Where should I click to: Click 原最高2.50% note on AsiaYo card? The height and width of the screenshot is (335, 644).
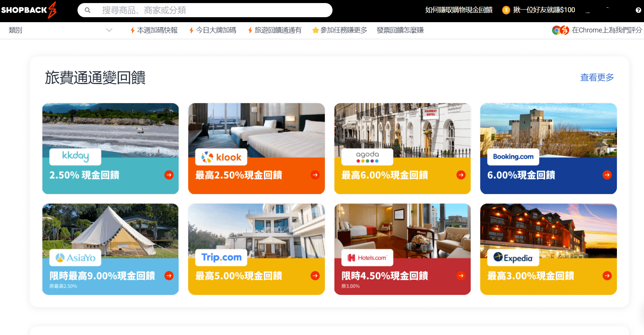pyautogui.click(x=63, y=286)
